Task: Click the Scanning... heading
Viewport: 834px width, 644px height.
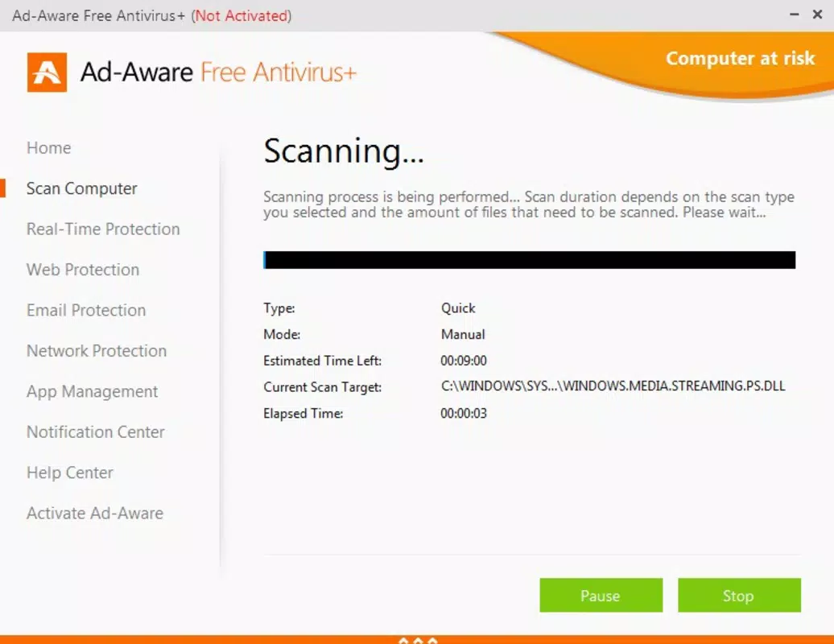Action: pos(344,151)
